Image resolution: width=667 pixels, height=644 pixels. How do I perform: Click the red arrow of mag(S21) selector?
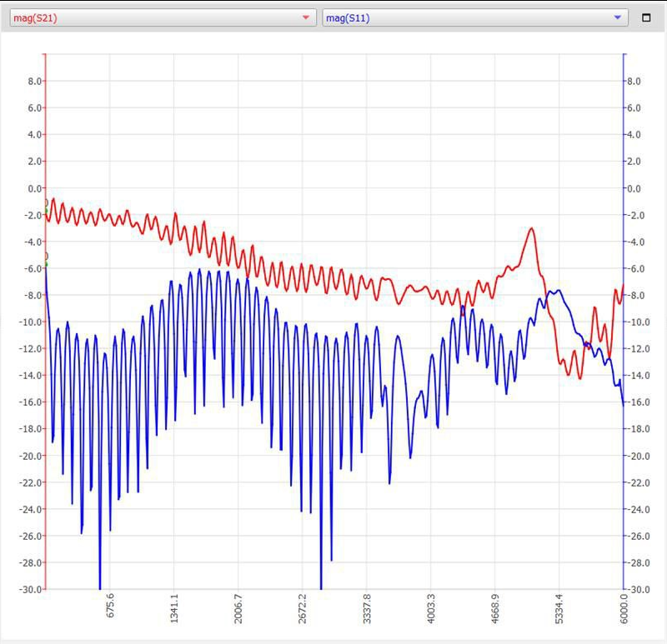coord(305,17)
